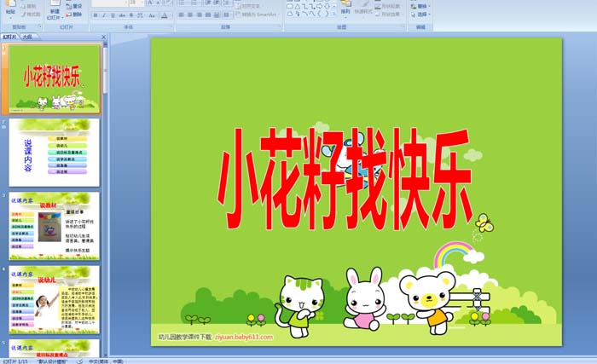
Task: Click the bullet list icon
Action: 182,3
